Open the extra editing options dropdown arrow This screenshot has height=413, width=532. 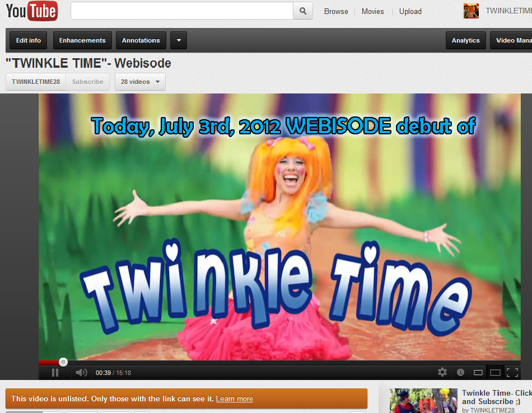pyautogui.click(x=178, y=40)
